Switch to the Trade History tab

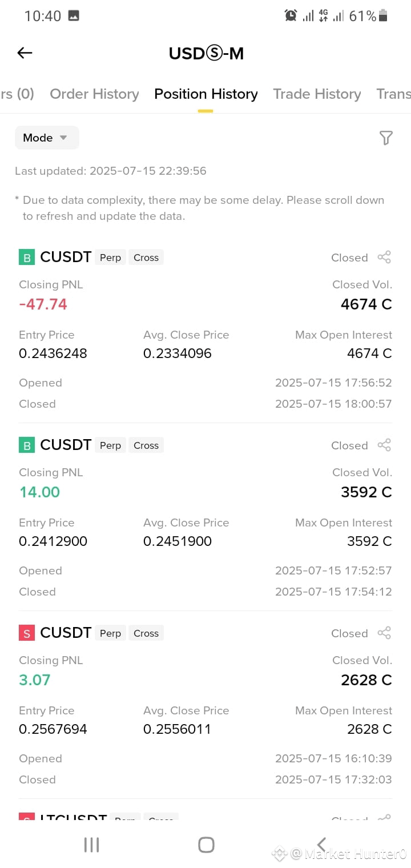click(317, 94)
